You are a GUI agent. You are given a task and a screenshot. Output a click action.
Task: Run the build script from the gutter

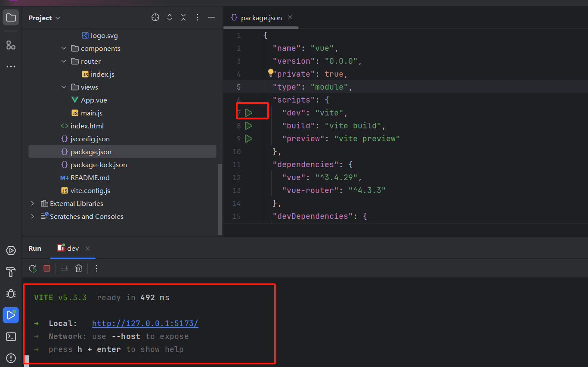[248, 125]
